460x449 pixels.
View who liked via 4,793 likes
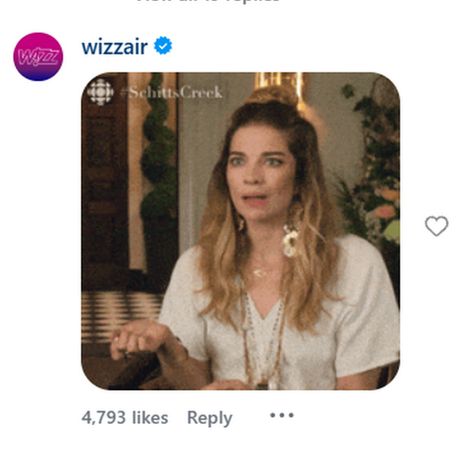click(125, 417)
